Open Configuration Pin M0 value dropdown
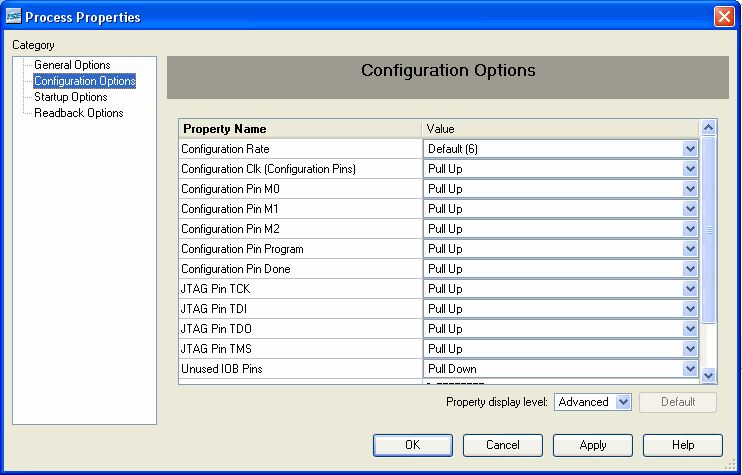 (690, 189)
